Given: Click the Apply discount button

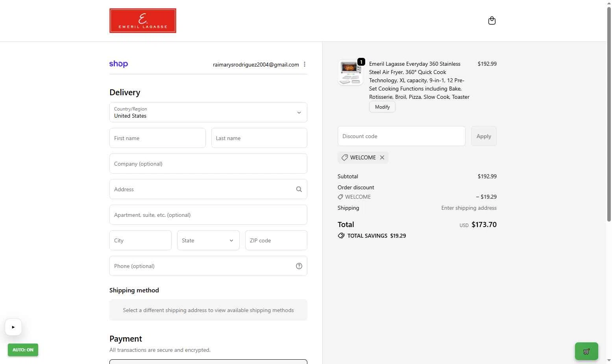Looking at the screenshot, I should 484,136.
